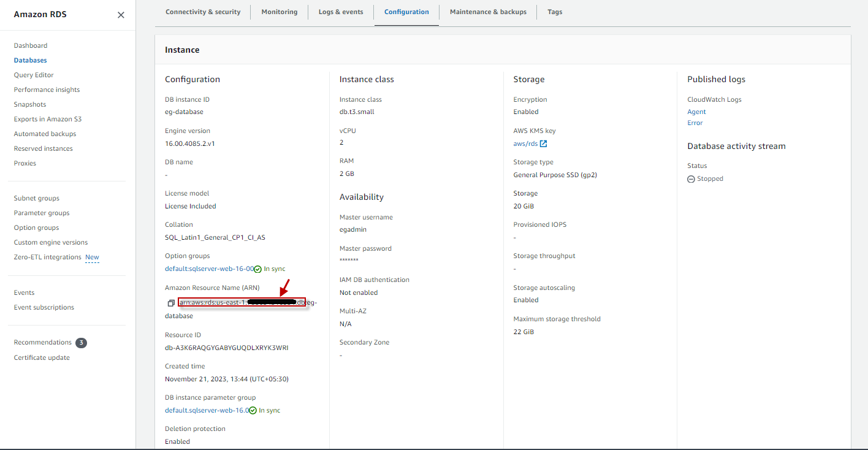Screen dimensions: 868x450
Task: Open Agent CloudWatch log link
Action: point(696,112)
